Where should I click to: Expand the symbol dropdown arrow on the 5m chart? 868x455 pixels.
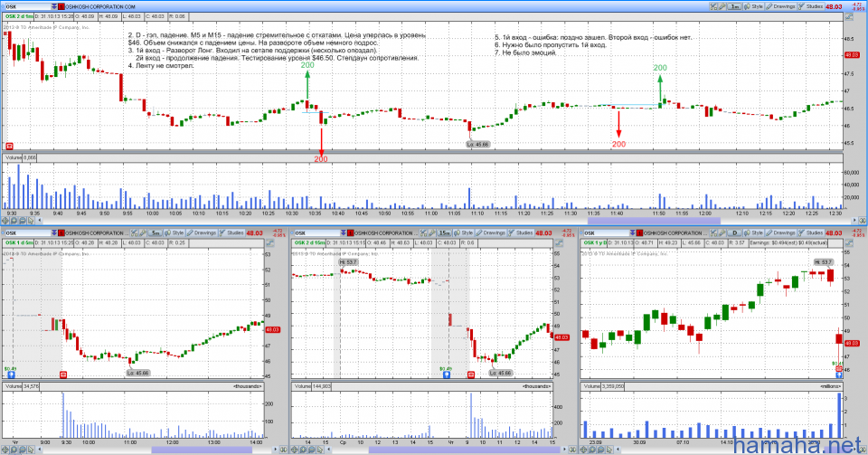pos(54,233)
